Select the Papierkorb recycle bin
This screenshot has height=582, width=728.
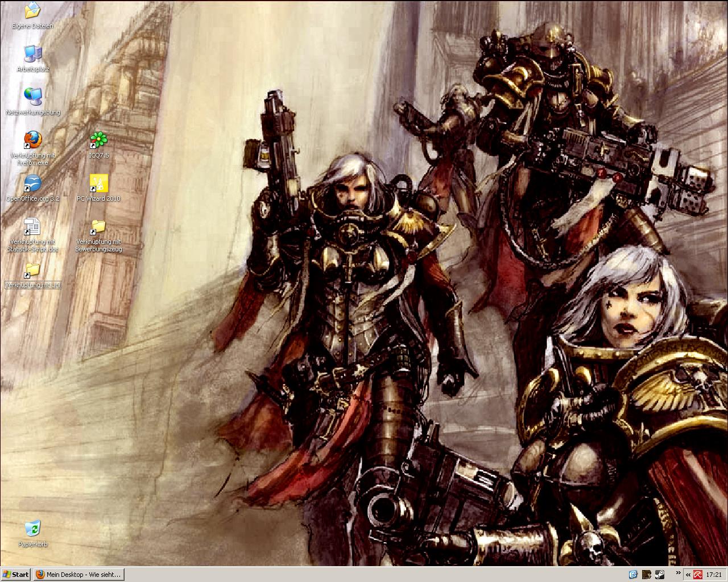click(x=32, y=529)
